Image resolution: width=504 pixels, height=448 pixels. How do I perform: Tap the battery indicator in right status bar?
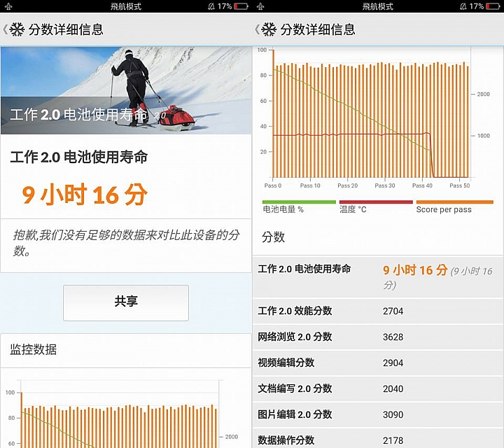(493, 6)
